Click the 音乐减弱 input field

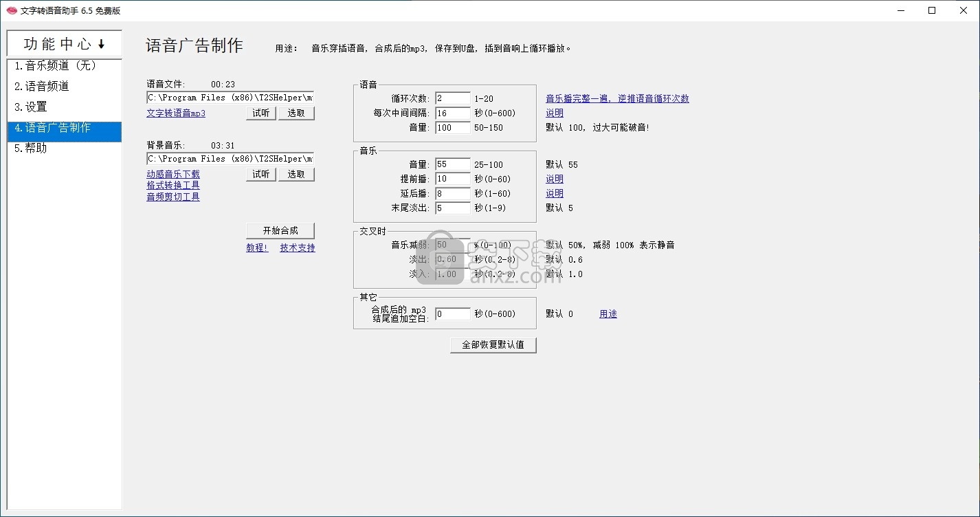(x=453, y=245)
